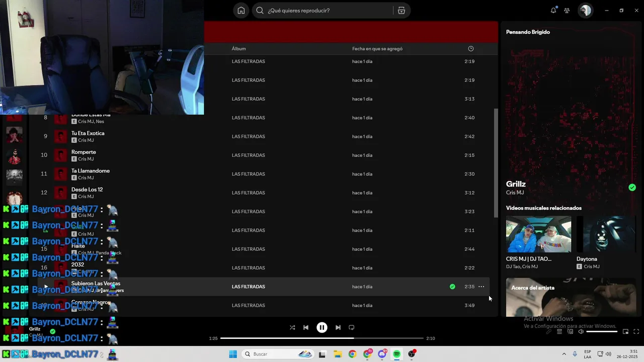Toggle green saved checkmark next to Grillz title
The image size is (644, 362).
(x=632, y=188)
